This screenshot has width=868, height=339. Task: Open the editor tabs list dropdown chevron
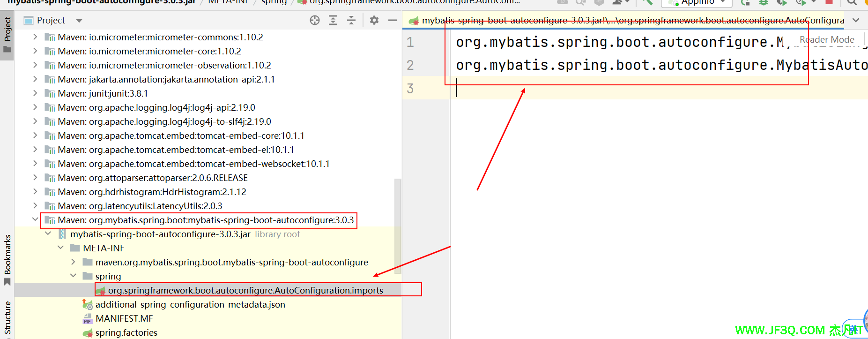856,20
